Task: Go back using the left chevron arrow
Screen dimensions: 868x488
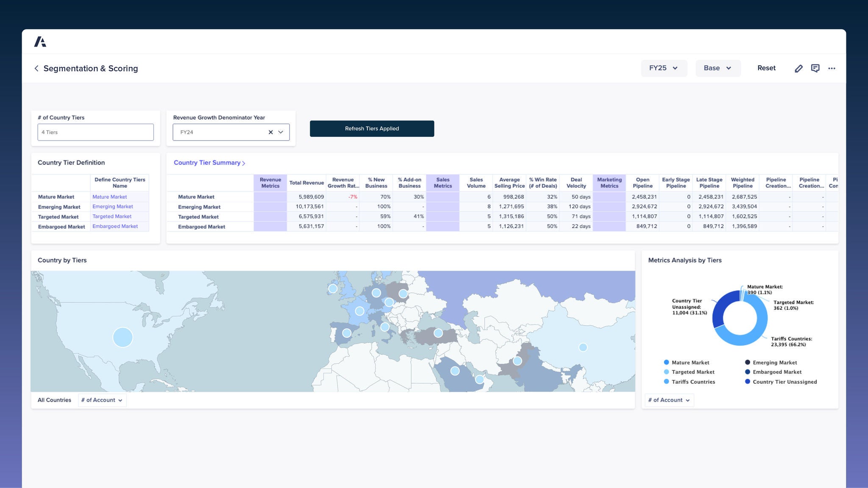Action: 36,69
